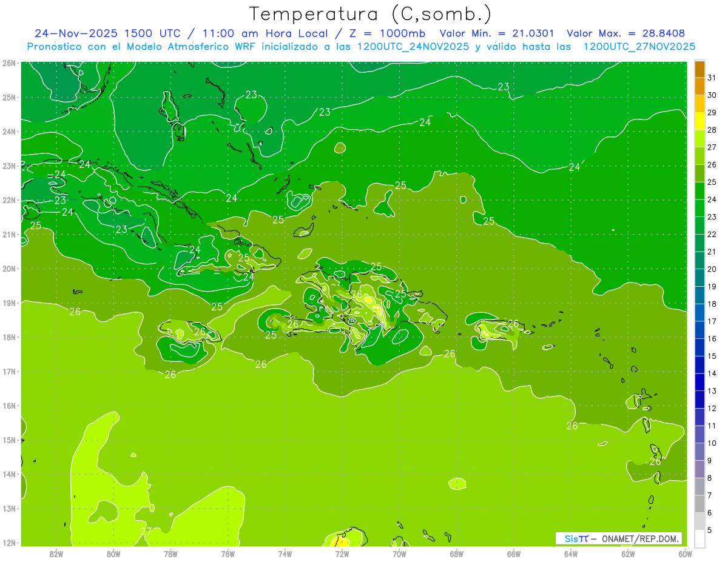Click the 68W longitude axis label
The image size is (728, 562).
point(457,554)
